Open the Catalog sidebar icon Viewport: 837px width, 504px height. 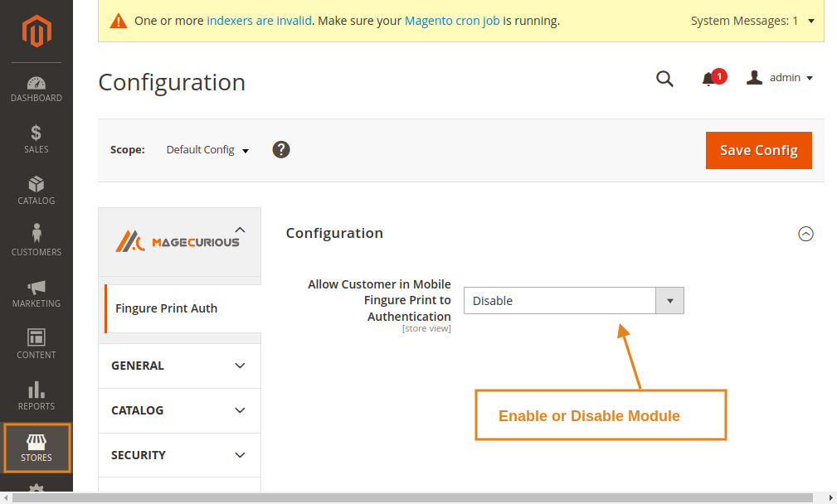coord(36,191)
